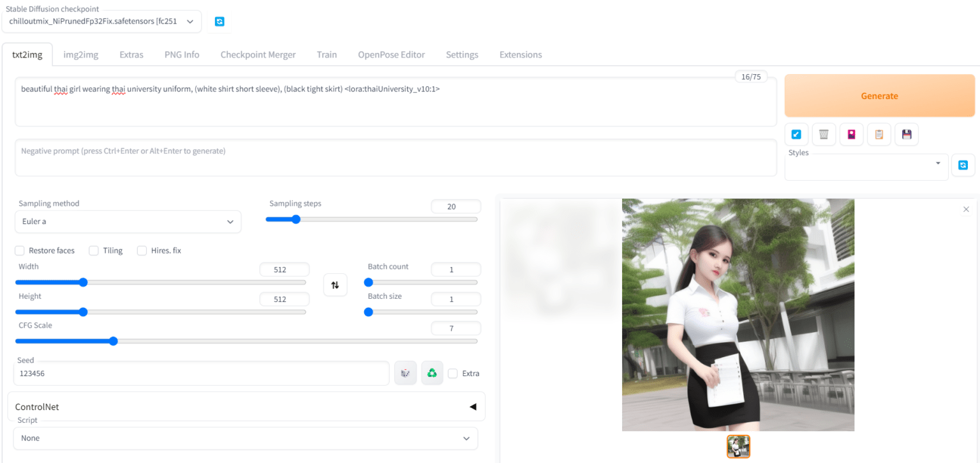Select the generated image thumbnail below preview
Image resolution: width=980 pixels, height=463 pixels.
pyautogui.click(x=738, y=446)
